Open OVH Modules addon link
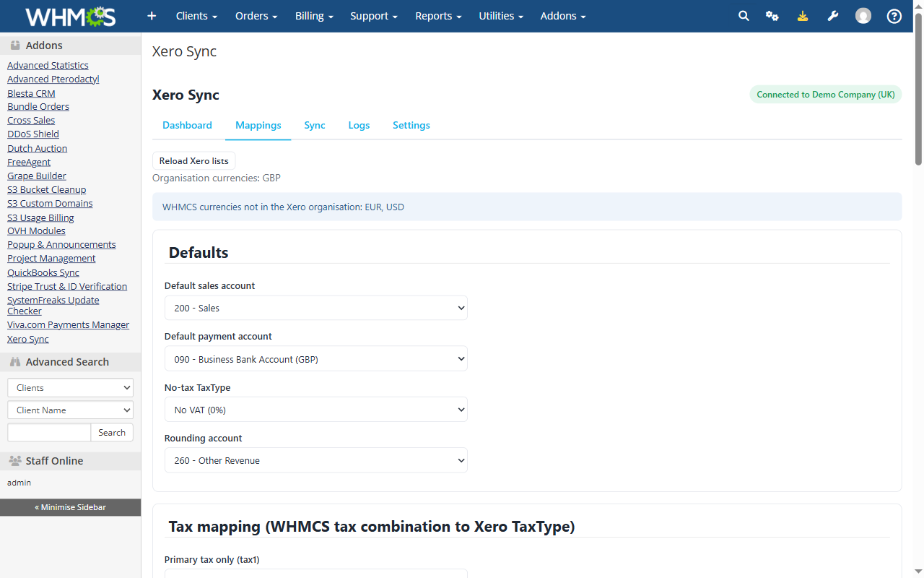Viewport: 924px width, 578px height. [36, 230]
